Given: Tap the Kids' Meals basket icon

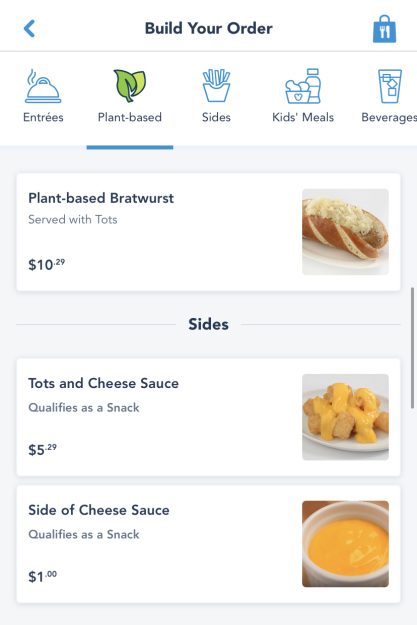Looking at the screenshot, I should coord(303,86).
